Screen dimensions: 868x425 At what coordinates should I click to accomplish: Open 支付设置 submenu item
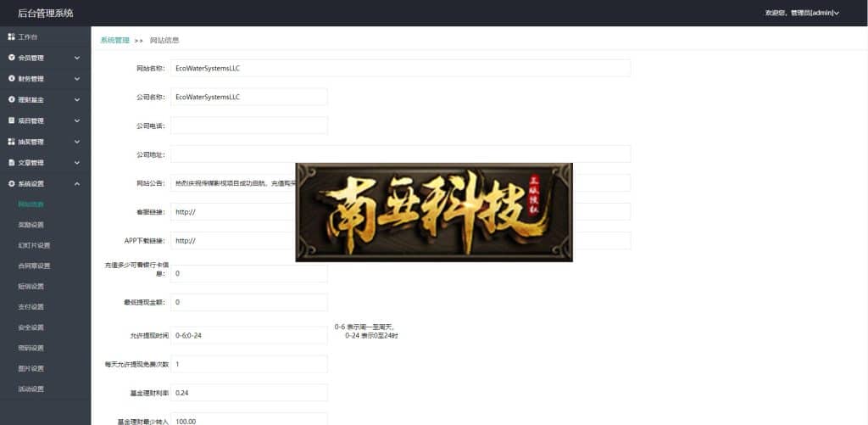click(31, 306)
